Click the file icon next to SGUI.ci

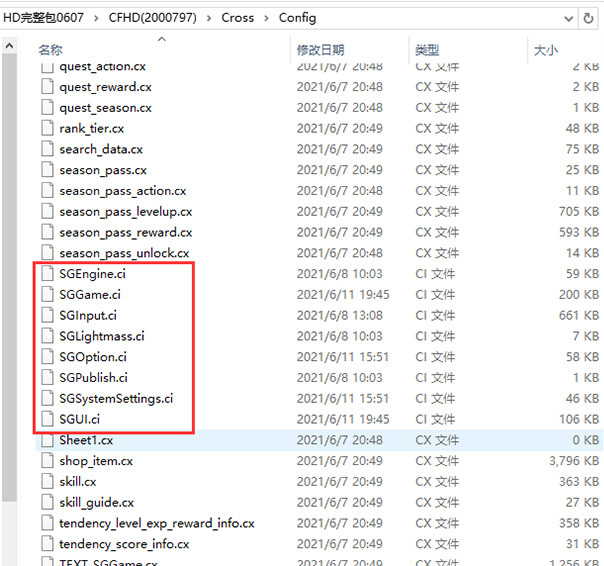click(47, 419)
